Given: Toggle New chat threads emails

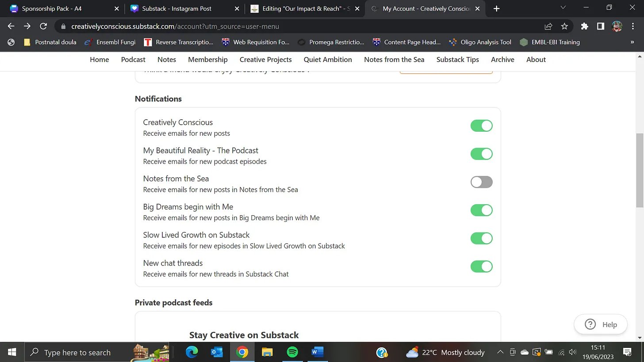Looking at the screenshot, I should coord(481,267).
